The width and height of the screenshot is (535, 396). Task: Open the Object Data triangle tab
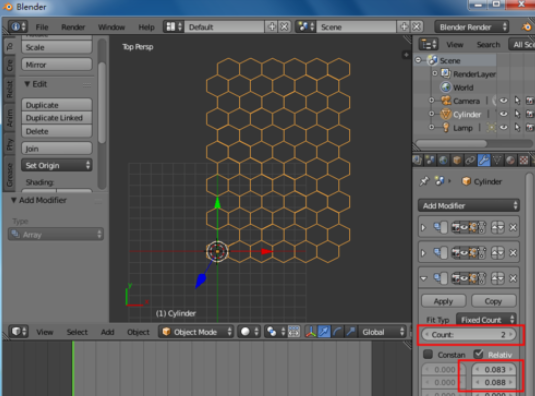[497, 160]
